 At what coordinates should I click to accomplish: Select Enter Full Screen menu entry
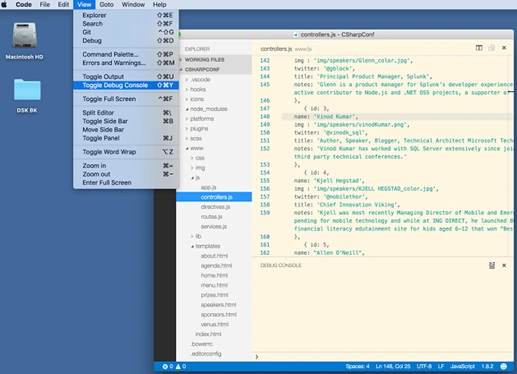pos(126,183)
